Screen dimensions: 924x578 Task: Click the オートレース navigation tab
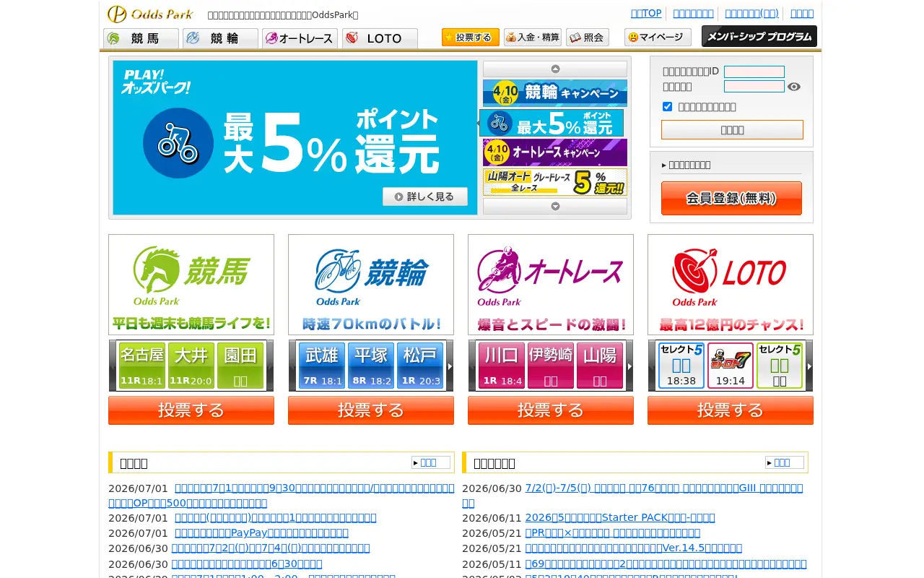coord(300,38)
